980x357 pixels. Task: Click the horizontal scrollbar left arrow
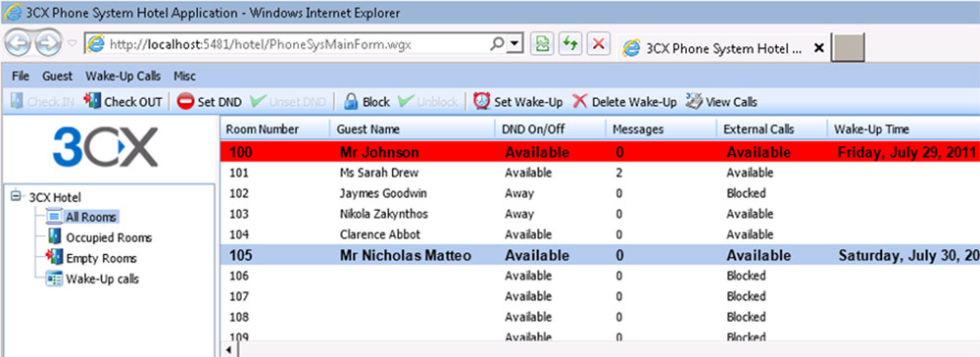click(227, 349)
